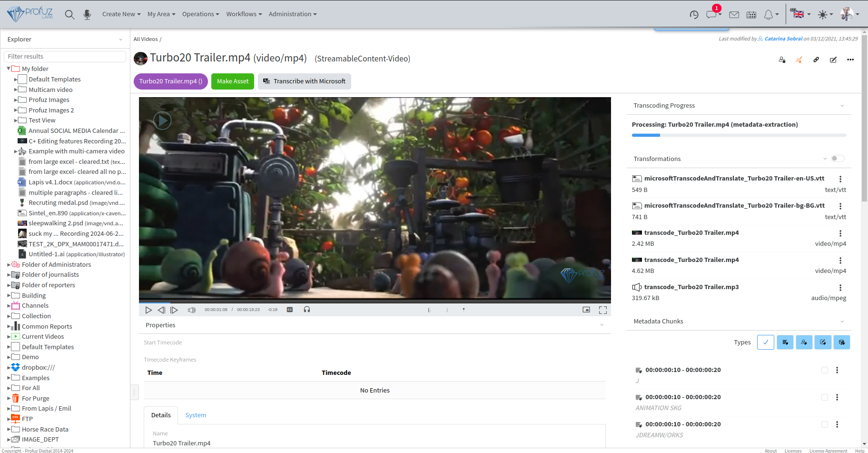868x453 pixels.
Task: Play the video using the player play button
Action: (148, 310)
